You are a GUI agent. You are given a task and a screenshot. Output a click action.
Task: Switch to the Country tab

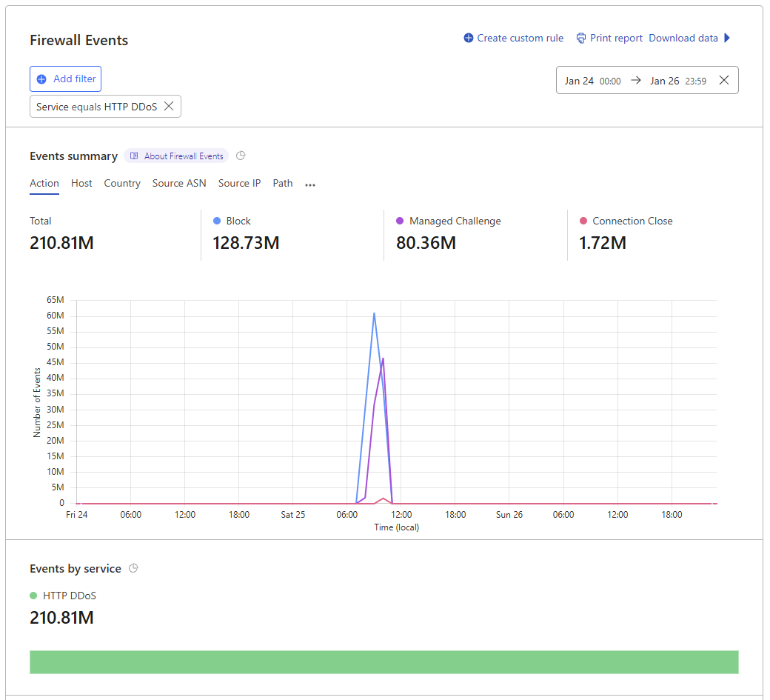pos(122,184)
